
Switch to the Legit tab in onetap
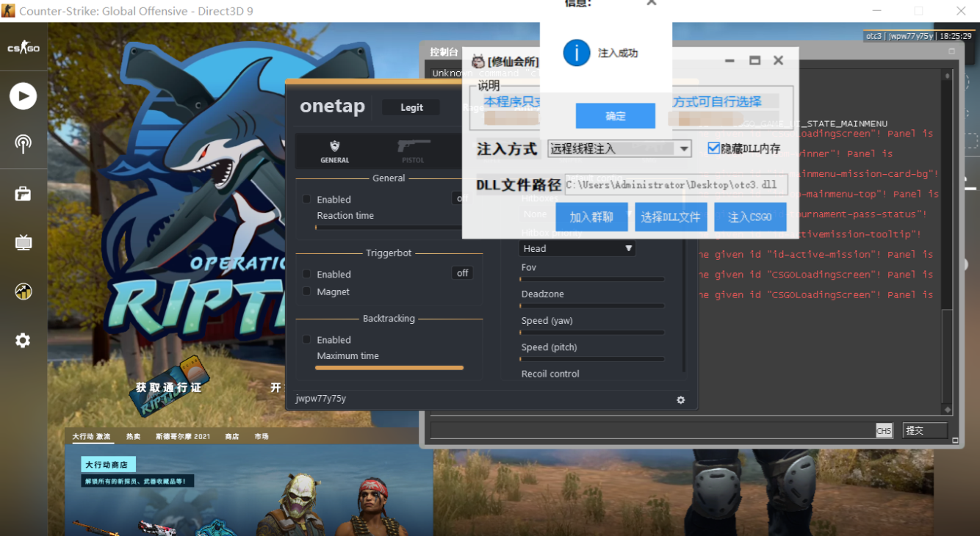click(411, 107)
